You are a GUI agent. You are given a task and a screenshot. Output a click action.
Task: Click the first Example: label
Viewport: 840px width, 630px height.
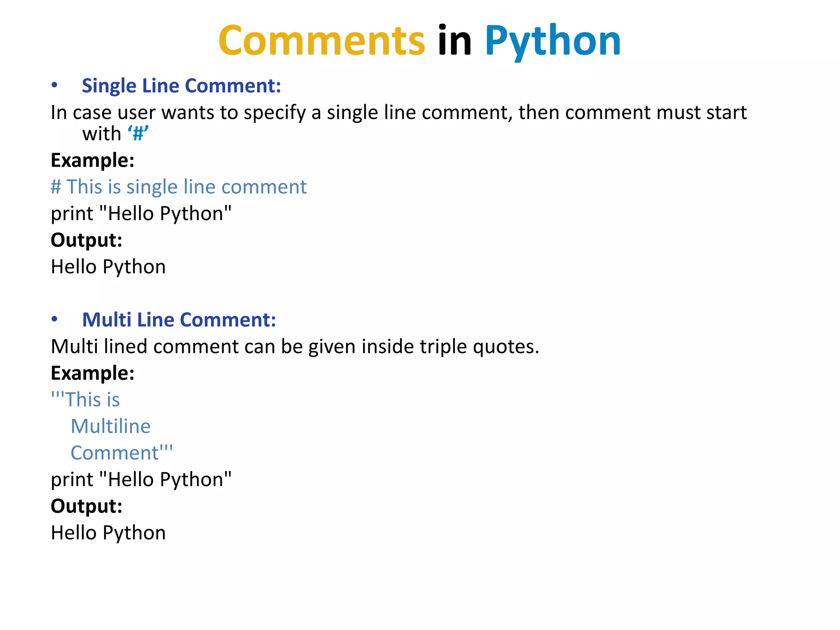tap(93, 160)
